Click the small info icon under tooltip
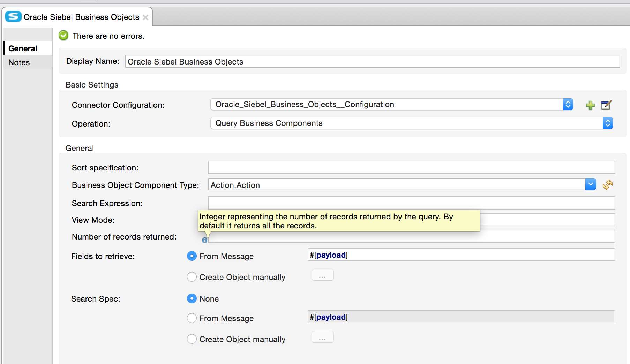The width and height of the screenshot is (630, 364). (x=205, y=240)
